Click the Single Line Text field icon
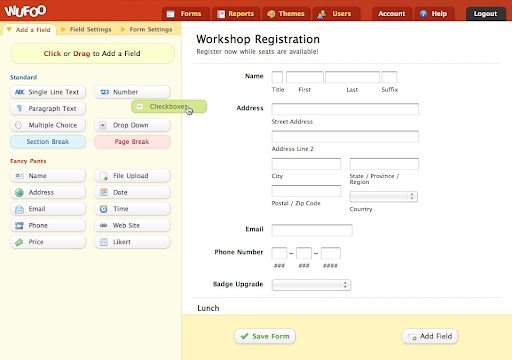 (19, 92)
